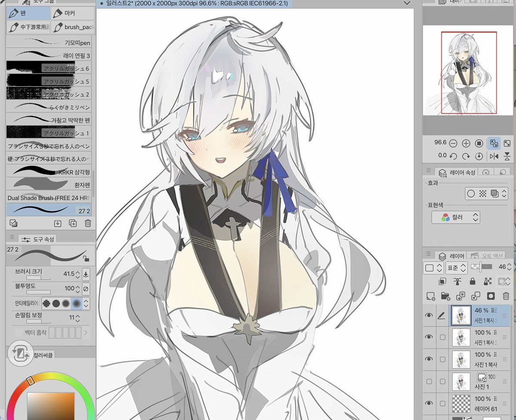Image resolution: width=516 pixels, height=420 pixels.
Task: Select the KRKR 삼각형 brush
Action: coord(49,172)
